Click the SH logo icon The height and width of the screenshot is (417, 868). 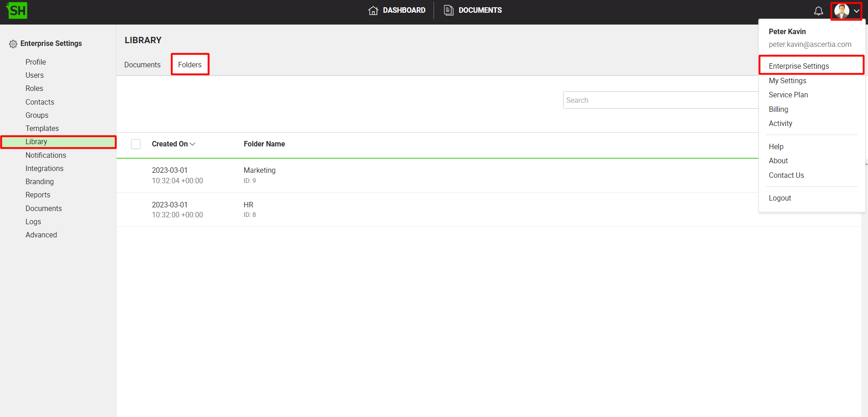coord(17,10)
